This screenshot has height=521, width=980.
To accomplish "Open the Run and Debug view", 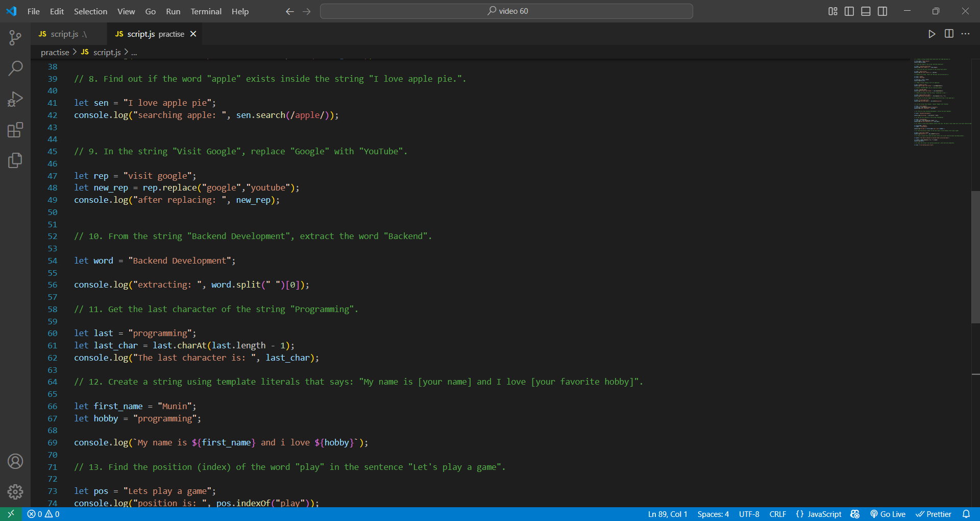I will (15, 99).
